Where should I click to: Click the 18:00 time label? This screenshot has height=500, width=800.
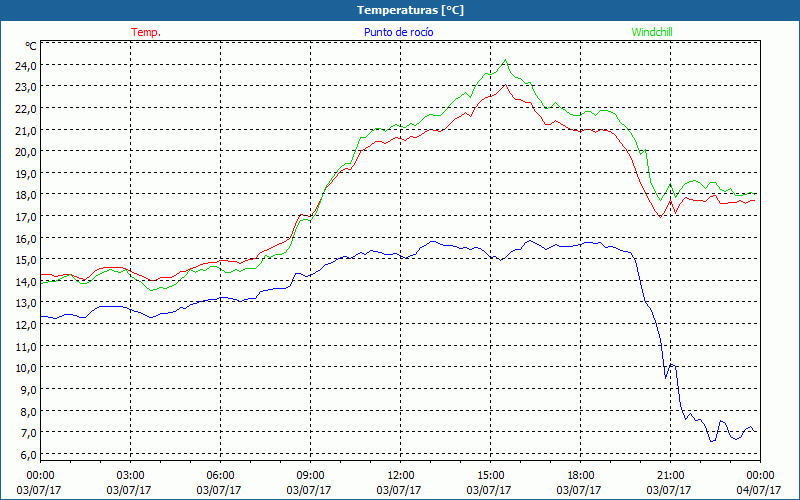point(581,476)
